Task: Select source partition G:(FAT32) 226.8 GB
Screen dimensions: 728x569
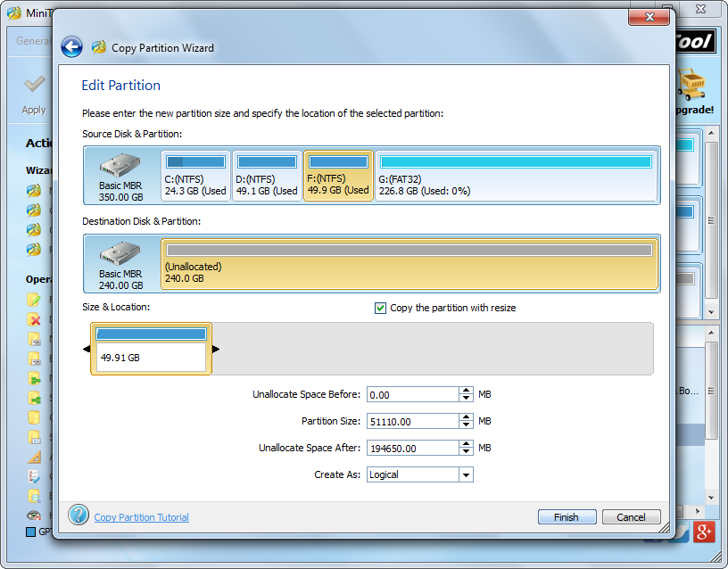Action: tap(517, 176)
